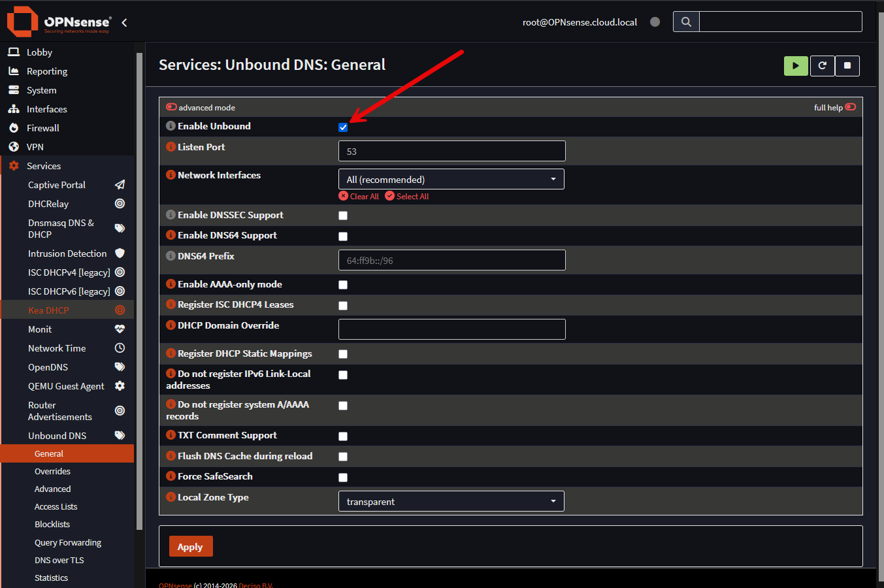The height and width of the screenshot is (588, 884).
Task: Check Enable DNSSEC Support
Action: click(x=343, y=216)
